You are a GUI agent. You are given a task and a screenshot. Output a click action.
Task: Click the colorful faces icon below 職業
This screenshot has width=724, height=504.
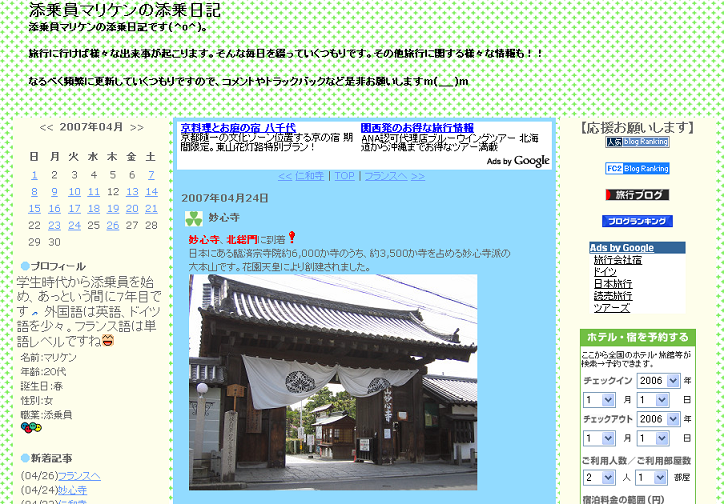tap(31, 428)
